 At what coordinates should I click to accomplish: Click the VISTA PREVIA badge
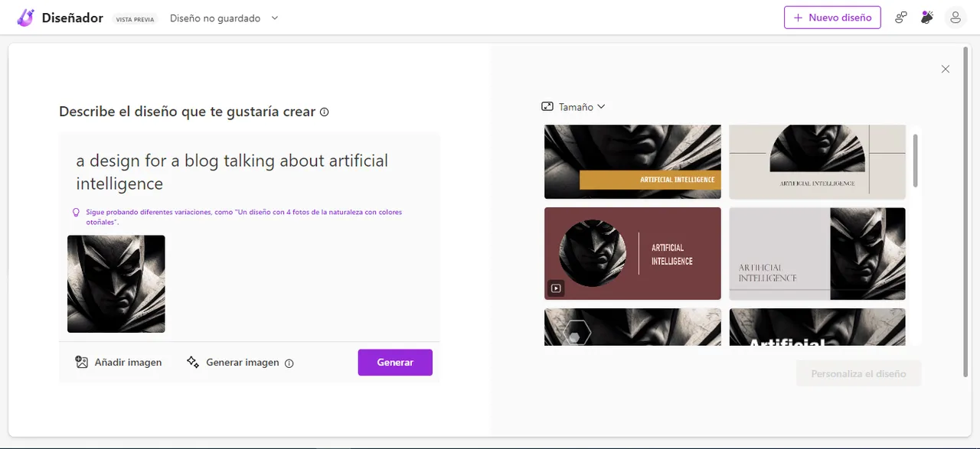(135, 19)
